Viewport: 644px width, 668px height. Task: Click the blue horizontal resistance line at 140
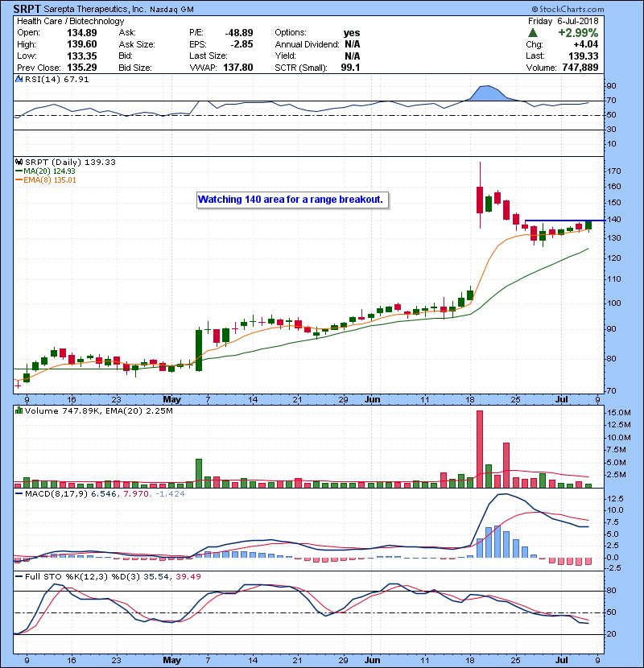[565, 221]
